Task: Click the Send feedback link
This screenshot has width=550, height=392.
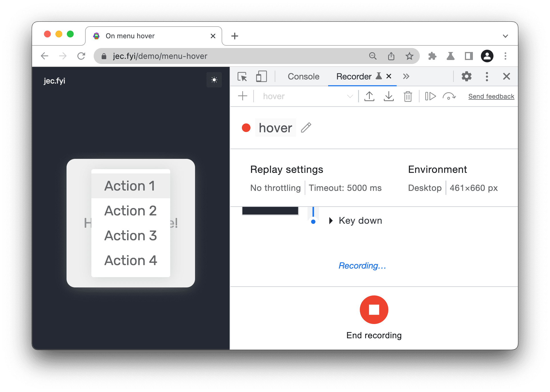Action: click(490, 96)
